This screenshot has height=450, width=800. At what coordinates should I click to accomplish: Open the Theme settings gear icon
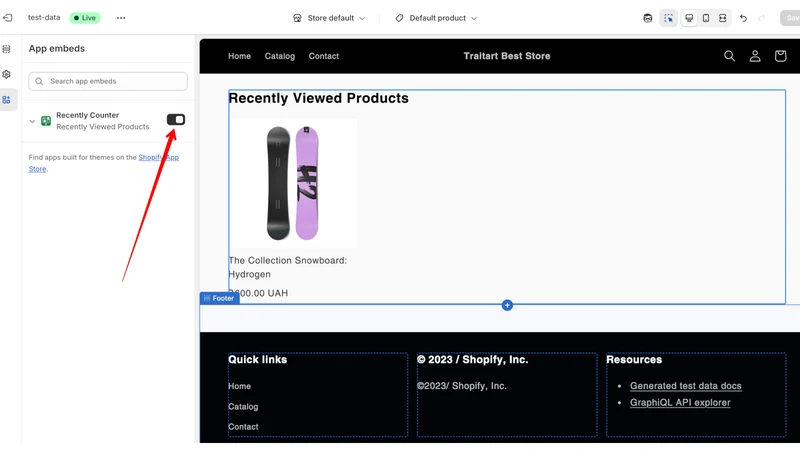pyautogui.click(x=7, y=74)
